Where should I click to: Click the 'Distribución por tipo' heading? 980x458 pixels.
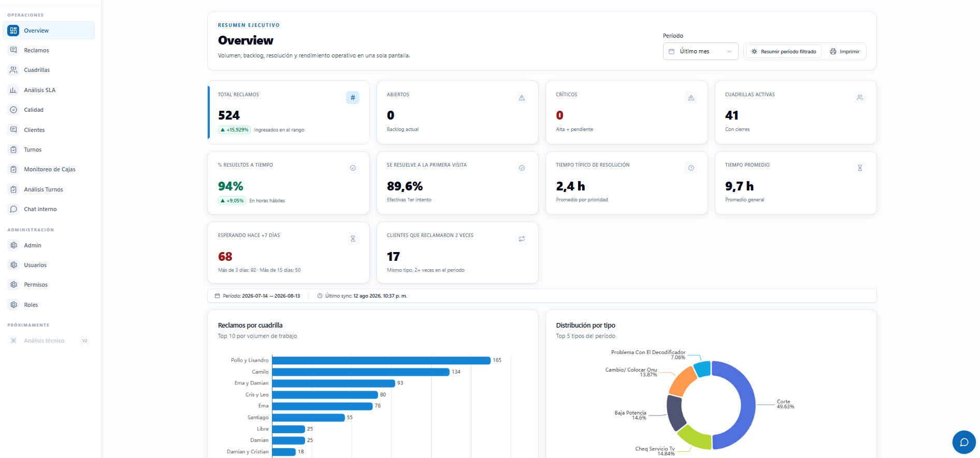(586, 326)
